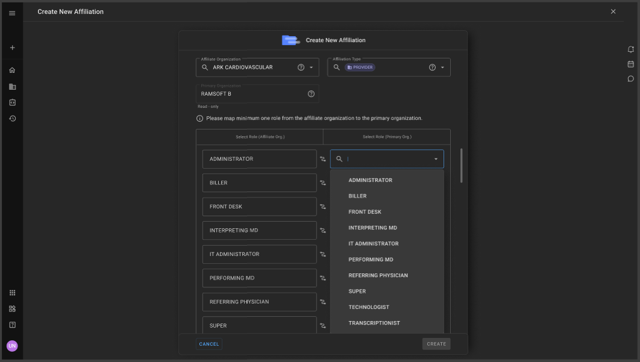Click the ADMINISTRATOR affiliate role box

pyautogui.click(x=259, y=159)
